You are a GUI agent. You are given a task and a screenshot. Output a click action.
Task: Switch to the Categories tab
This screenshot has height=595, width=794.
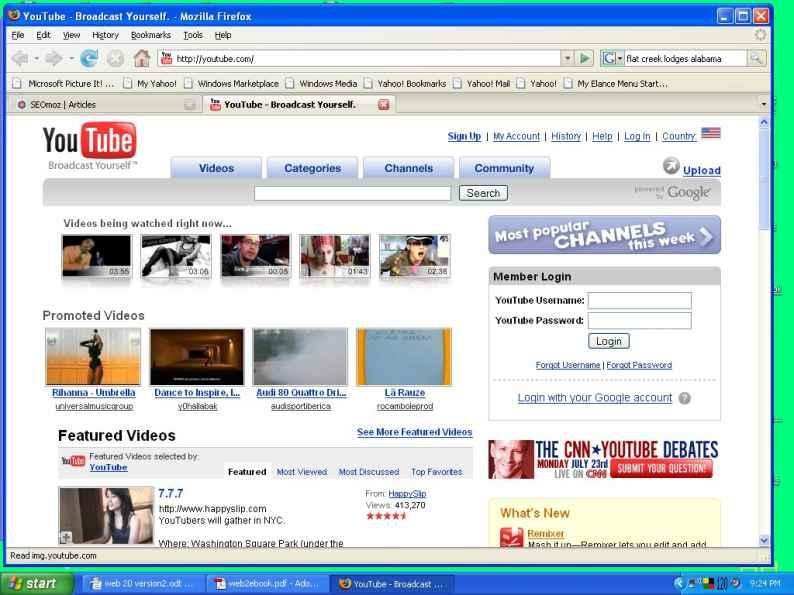312,168
